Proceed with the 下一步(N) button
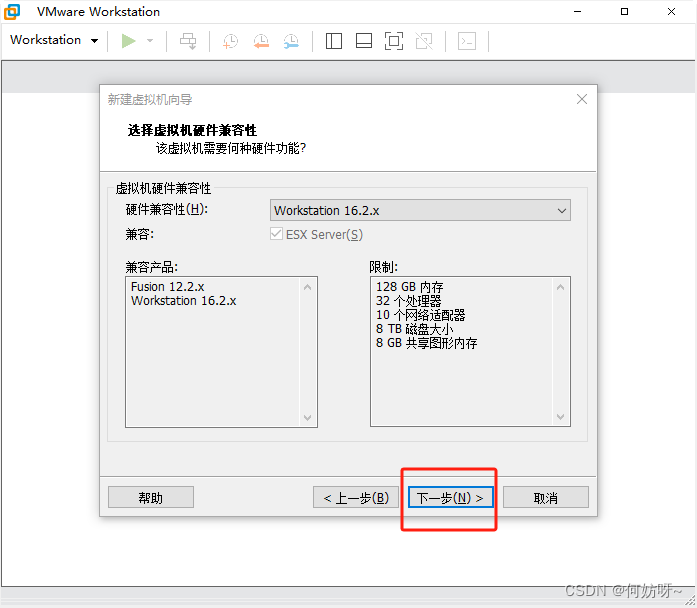Screen dimensions: 697x608 451,497
